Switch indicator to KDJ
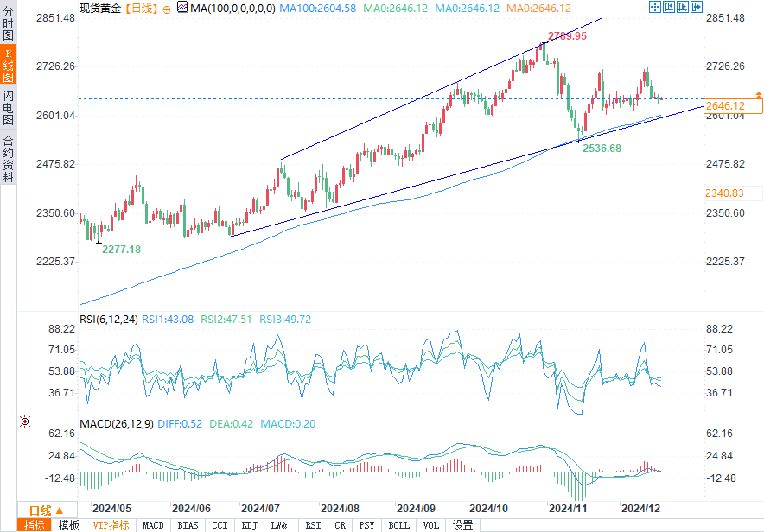 point(249,525)
